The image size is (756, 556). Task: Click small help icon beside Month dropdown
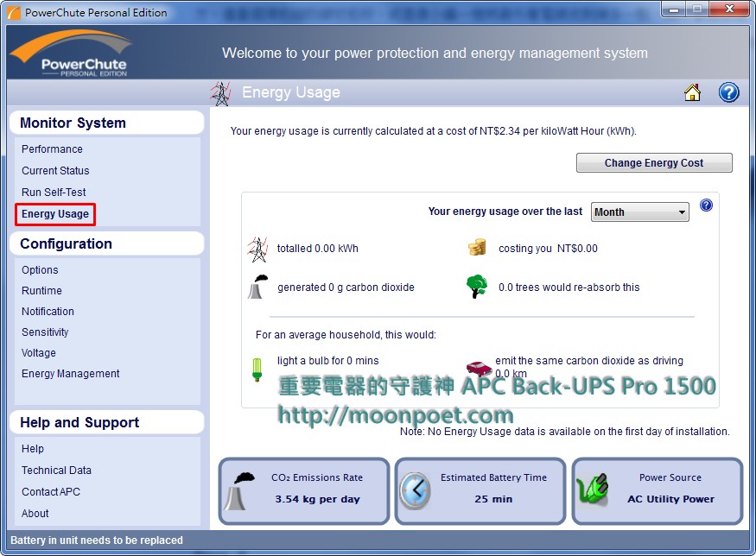[706, 205]
